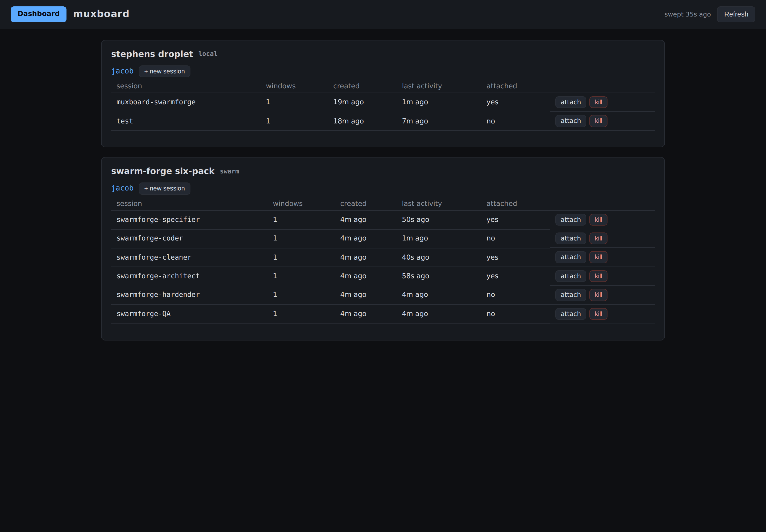Click the stephens droplet heading

tap(152, 54)
